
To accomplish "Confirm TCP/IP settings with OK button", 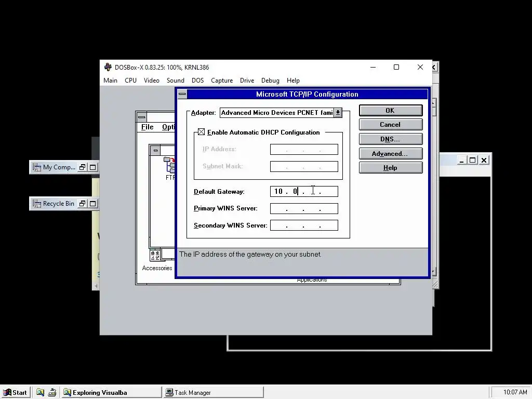I will coord(391,110).
